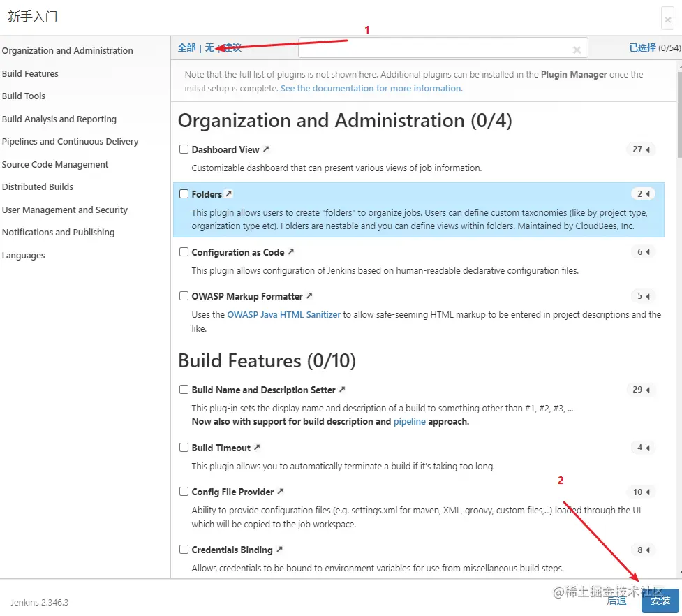682x616 pixels.
Task: Tick the OWASP Markup Formatter checkbox
Action: point(184,296)
